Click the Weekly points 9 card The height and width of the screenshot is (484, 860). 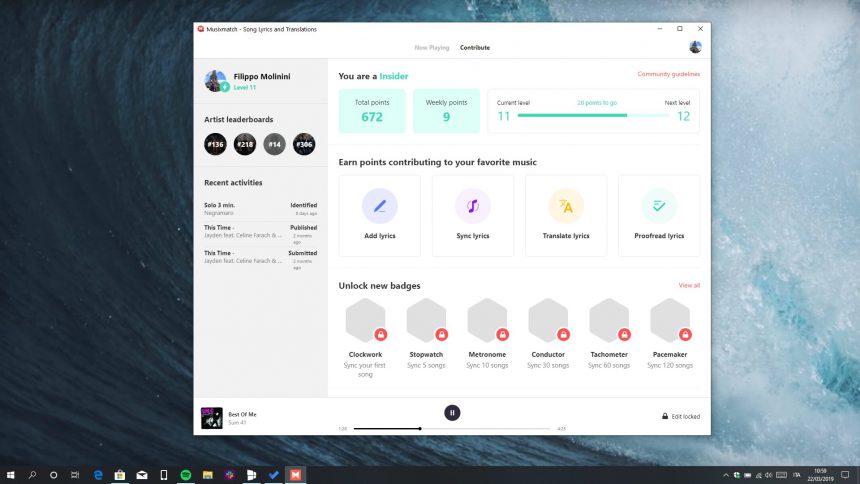click(446, 111)
